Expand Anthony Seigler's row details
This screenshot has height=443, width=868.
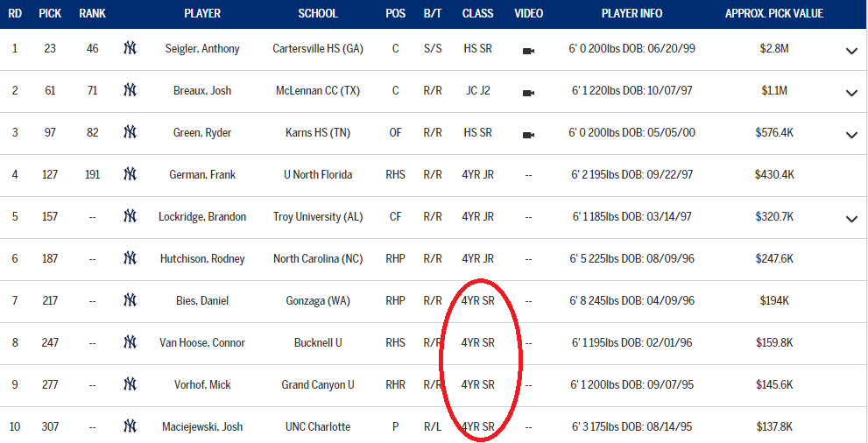[851, 51]
